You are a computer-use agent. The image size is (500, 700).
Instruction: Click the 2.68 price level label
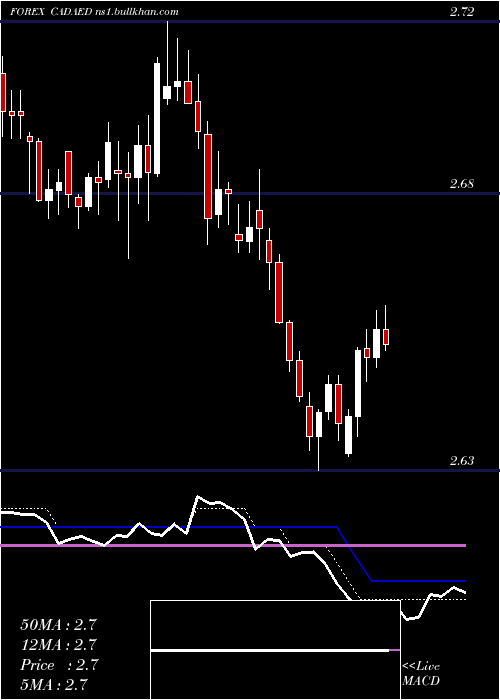462,183
